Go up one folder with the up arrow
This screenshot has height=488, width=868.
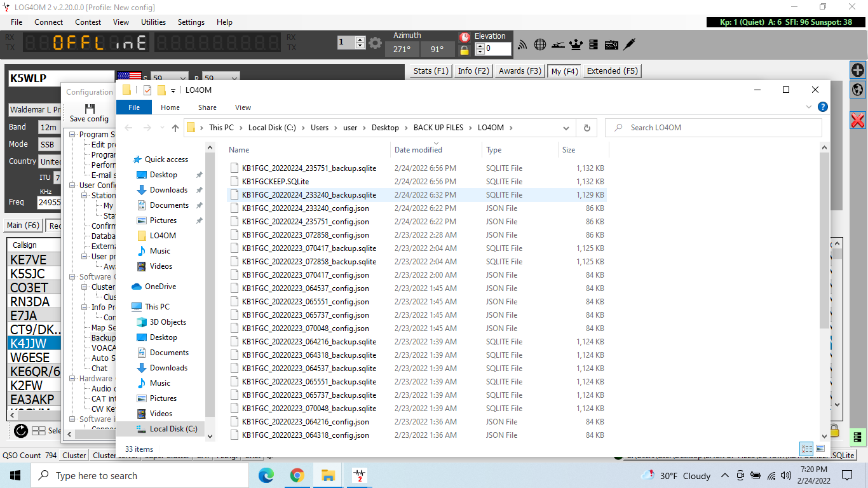[175, 128]
